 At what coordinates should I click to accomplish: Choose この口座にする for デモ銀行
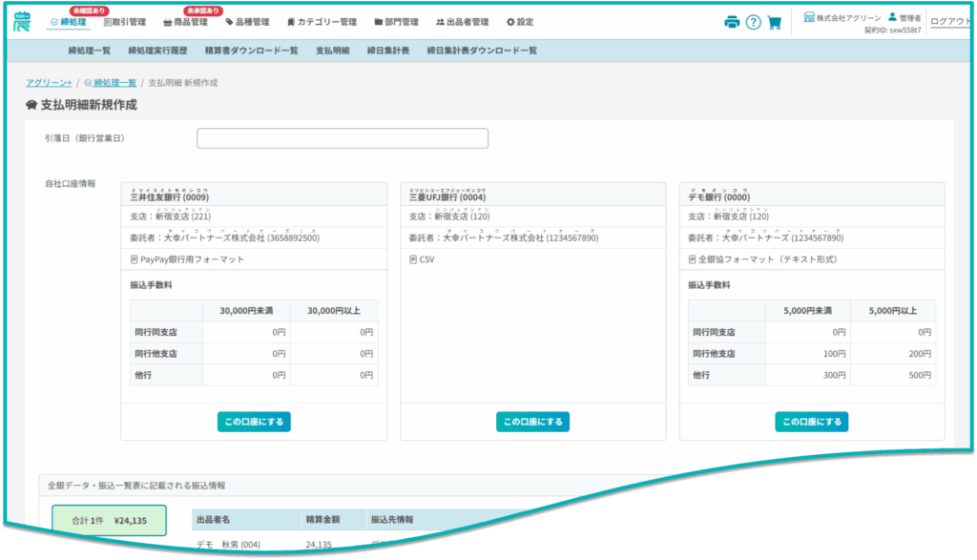[811, 422]
